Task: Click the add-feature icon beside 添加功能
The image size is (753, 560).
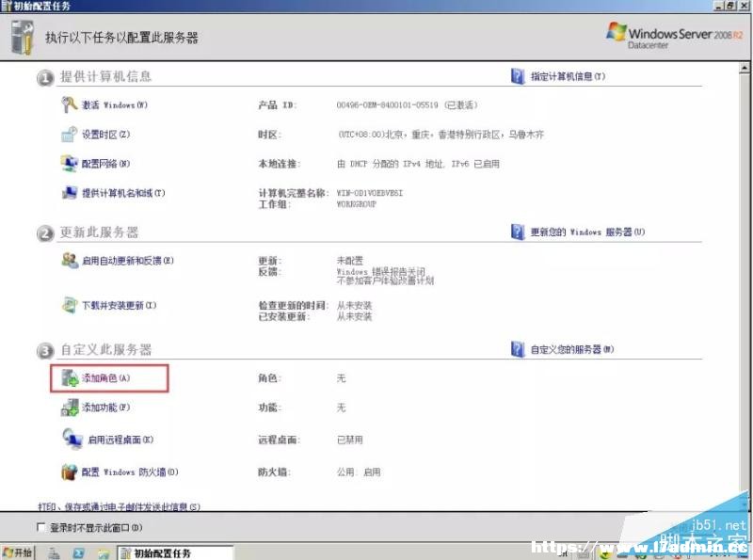Action: [70, 408]
